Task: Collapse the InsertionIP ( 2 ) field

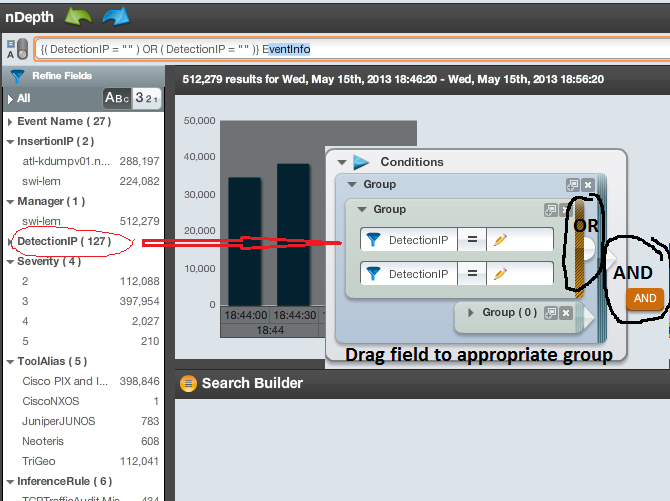Action: pos(10,141)
